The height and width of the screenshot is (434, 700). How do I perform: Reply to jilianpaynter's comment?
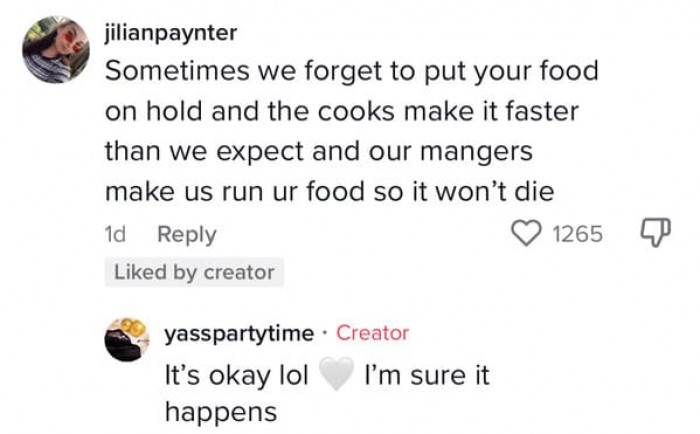[187, 235]
